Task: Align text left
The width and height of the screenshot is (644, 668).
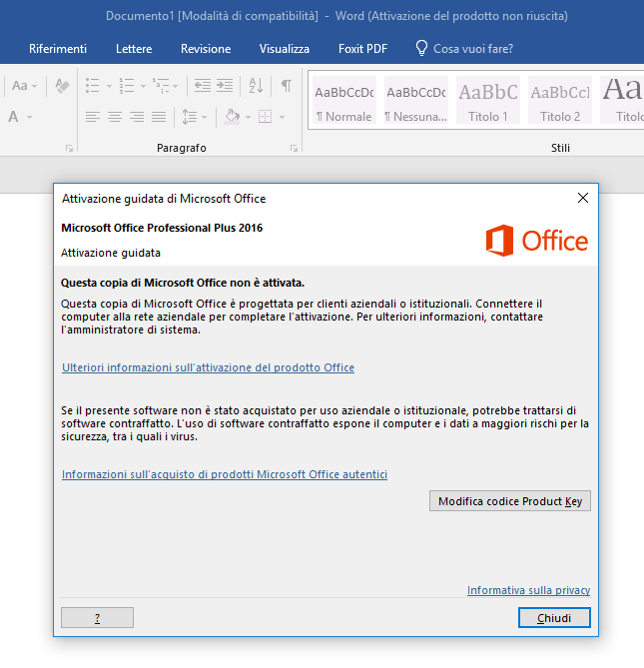Action: pos(93,117)
